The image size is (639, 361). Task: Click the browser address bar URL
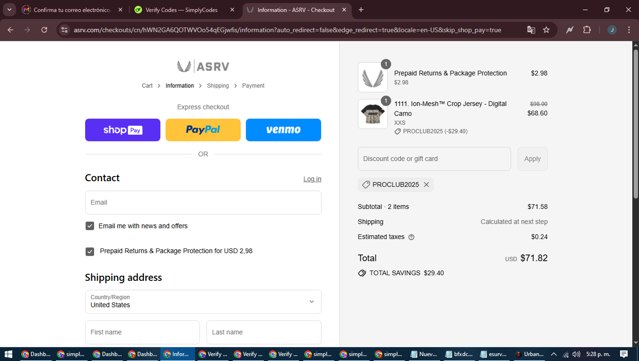(x=287, y=30)
